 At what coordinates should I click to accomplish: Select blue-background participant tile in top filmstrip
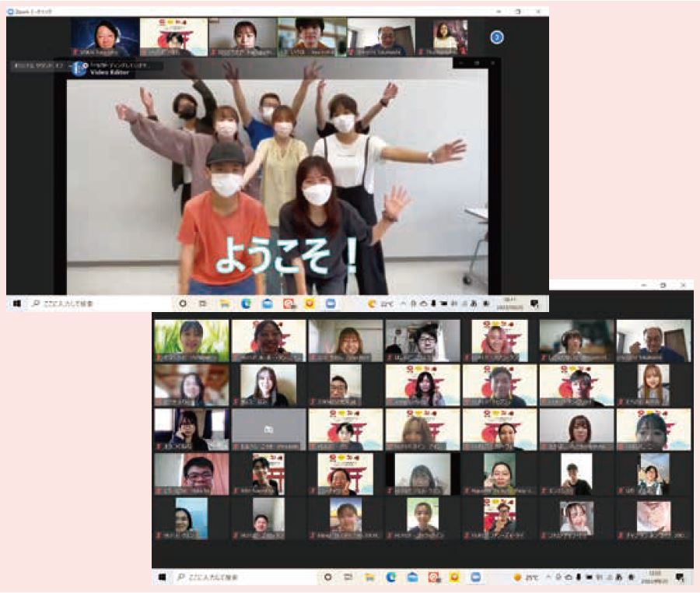click(105, 37)
